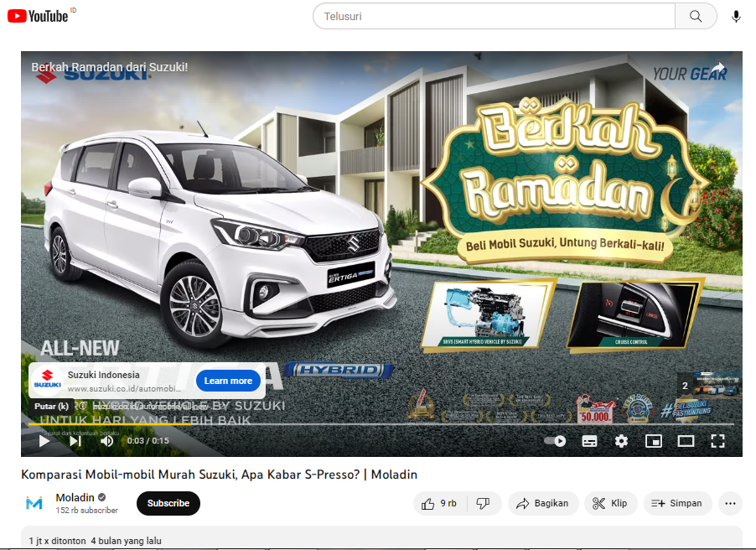Toggle subtitles/closed captions
756x550 pixels.
(589, 441)
